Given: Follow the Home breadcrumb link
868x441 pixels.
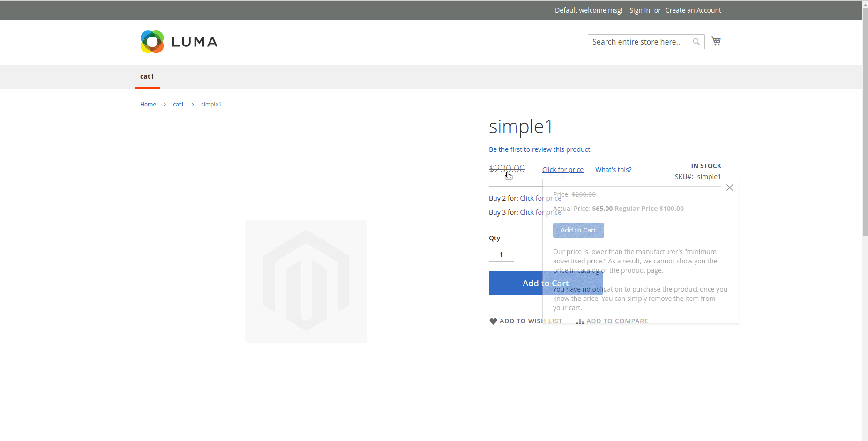Looking at the screenshot, I should 148,105.
